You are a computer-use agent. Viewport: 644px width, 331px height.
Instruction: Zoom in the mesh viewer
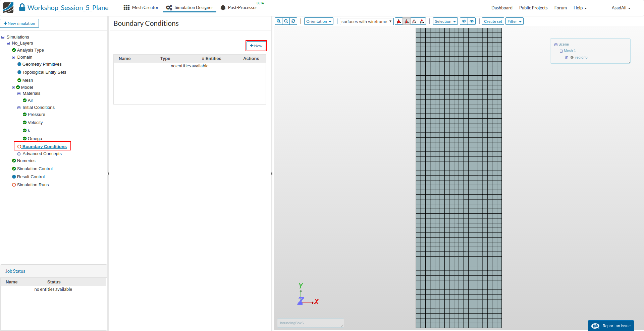278,21
